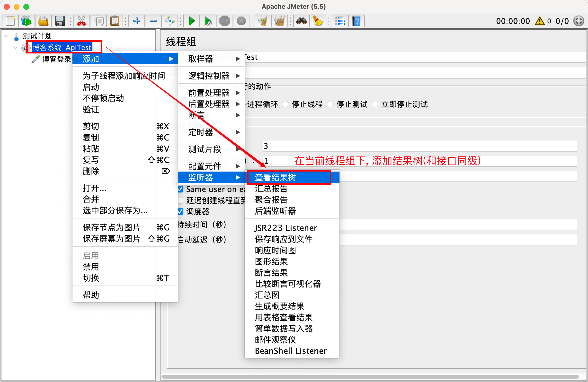Click 不停顿启动 in context menu
588x382 pixels.
[125, 98]
